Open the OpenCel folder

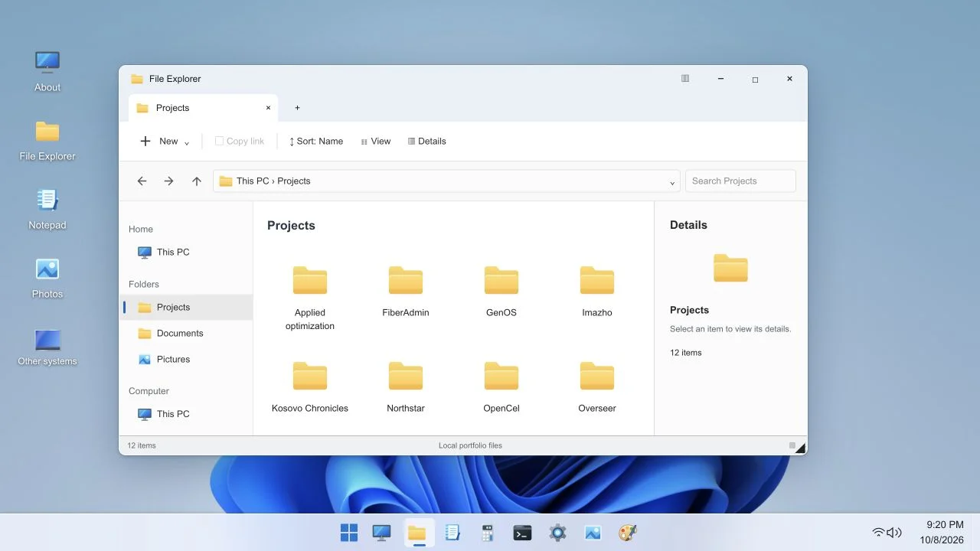501,386
